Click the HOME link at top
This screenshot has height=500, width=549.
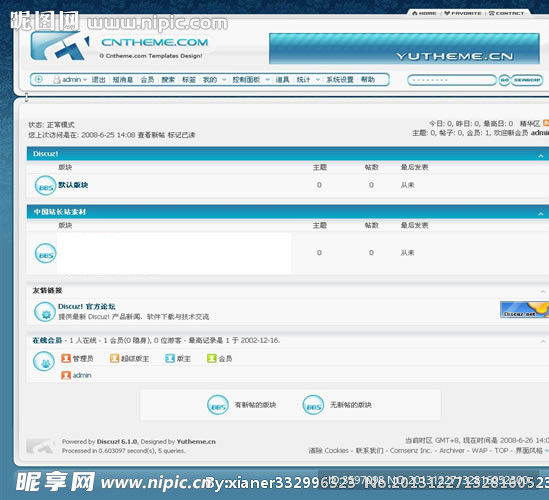click(x=424, y=13)
